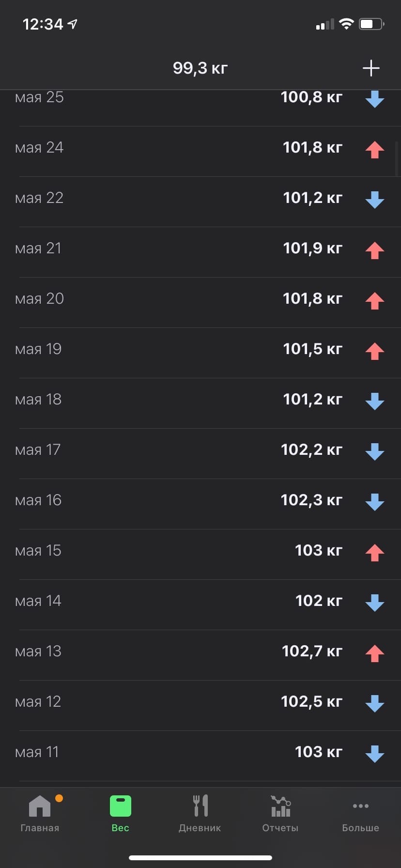
Task: Tap the 102,3 кг value for мая 16
Action: (x=311, y=500)
